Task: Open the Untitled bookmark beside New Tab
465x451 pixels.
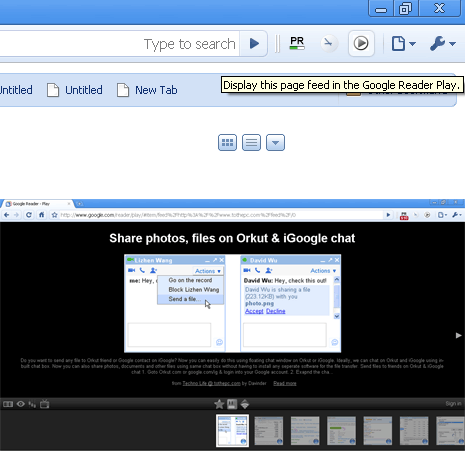Action: (x=75, y=90)
